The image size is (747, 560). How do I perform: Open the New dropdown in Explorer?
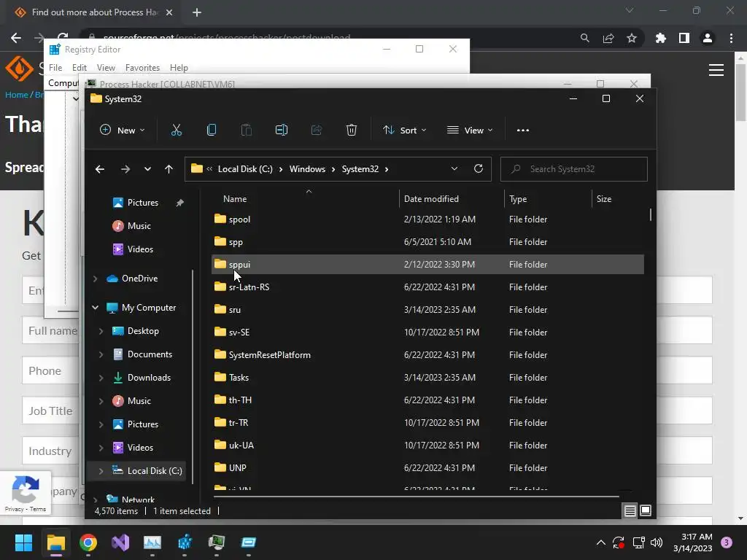(123, 130)
